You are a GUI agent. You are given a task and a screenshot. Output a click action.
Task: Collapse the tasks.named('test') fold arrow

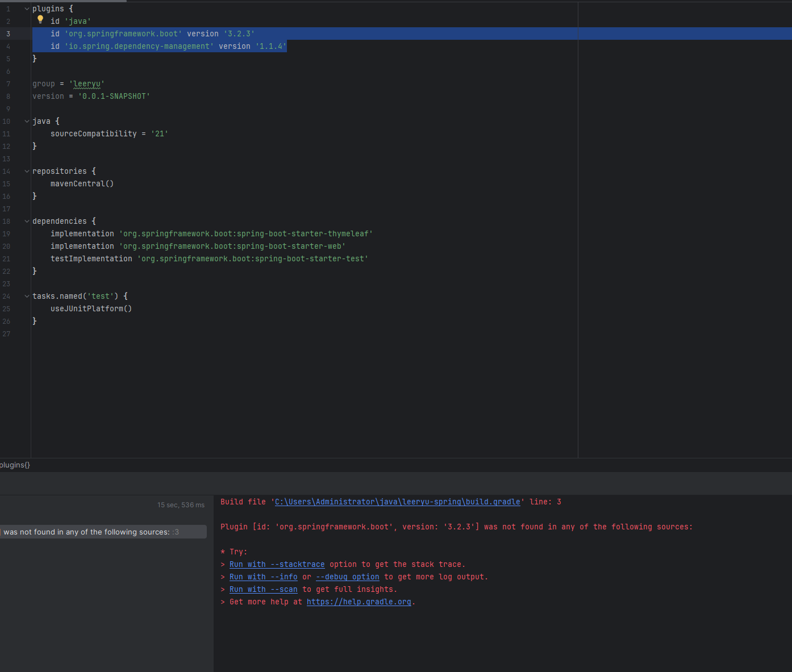27,297
